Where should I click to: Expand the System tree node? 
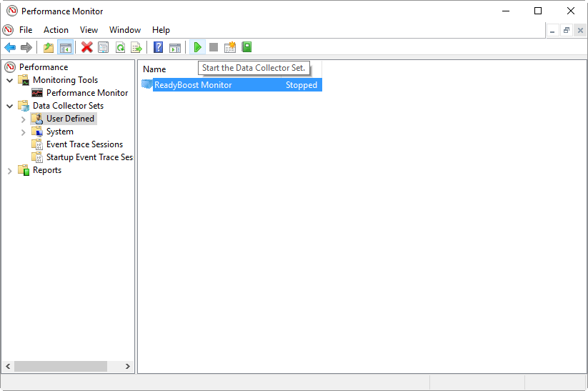[x=24, y=132]
